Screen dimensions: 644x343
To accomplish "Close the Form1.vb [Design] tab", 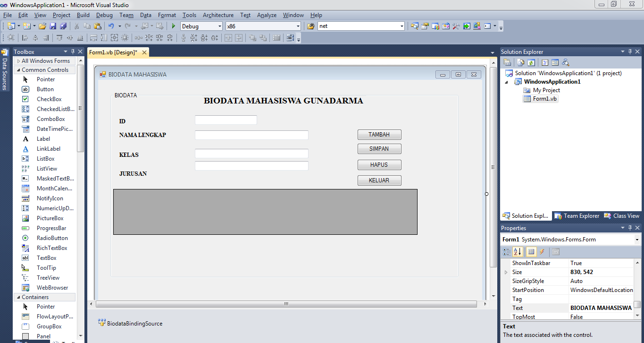I will pos(144,52).
